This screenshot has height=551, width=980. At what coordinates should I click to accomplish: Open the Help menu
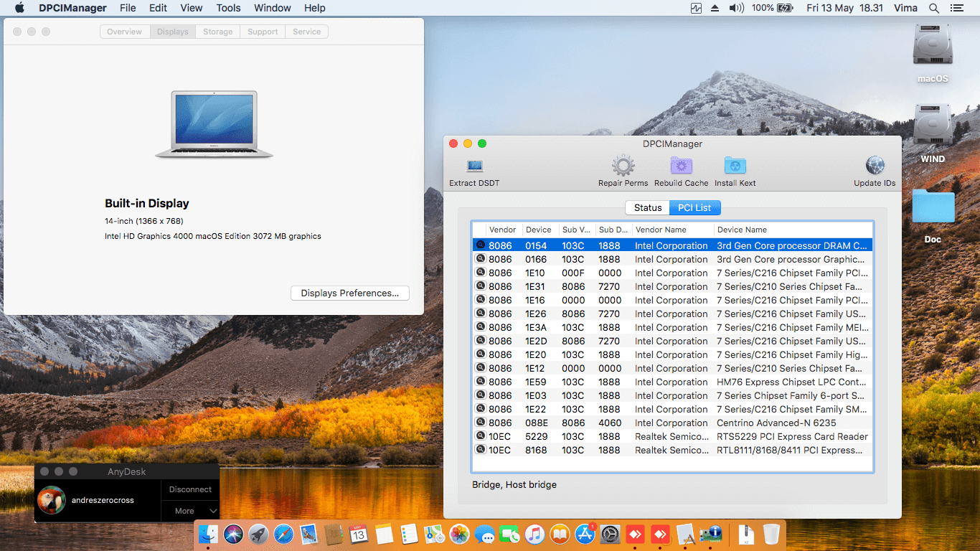314,8
